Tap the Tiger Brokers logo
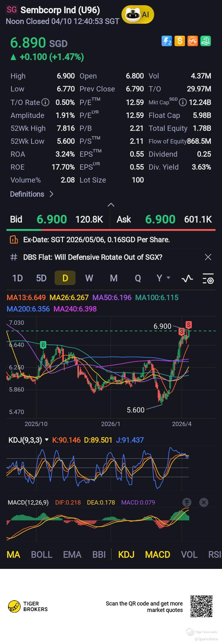 (x=28, y=606)
